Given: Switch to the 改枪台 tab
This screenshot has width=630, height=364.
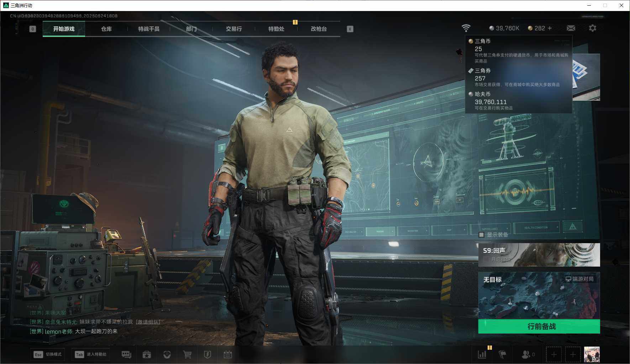Looking at the screenshot, I should click(x=319, y=29).
